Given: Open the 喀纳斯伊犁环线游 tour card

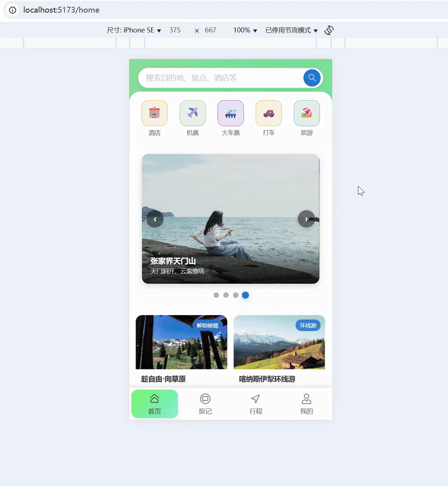Looking at the screenshot, I should 279,344.
